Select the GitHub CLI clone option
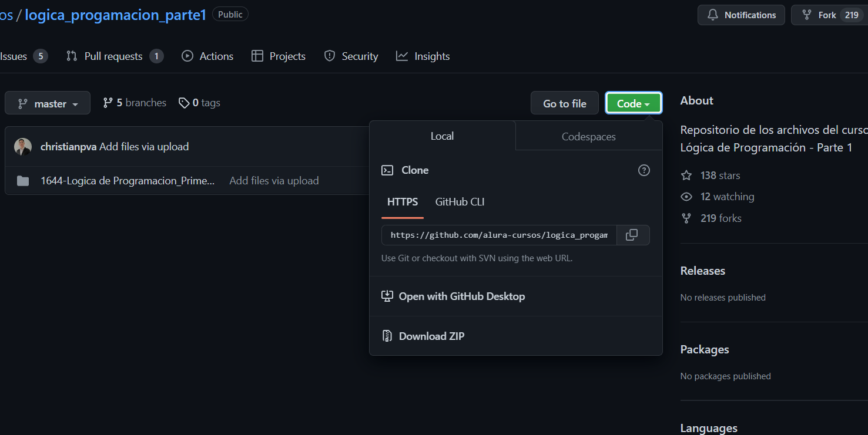 (460, 202)
